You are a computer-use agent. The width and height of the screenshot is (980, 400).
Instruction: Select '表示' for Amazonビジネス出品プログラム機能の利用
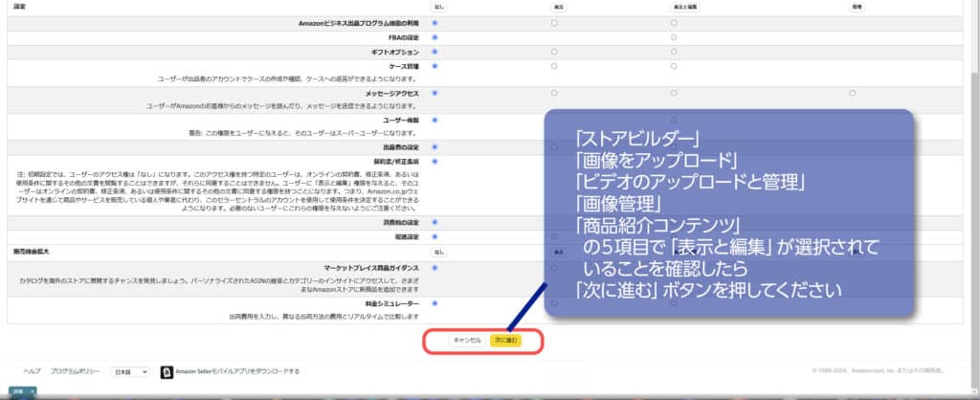click(554, 23)
